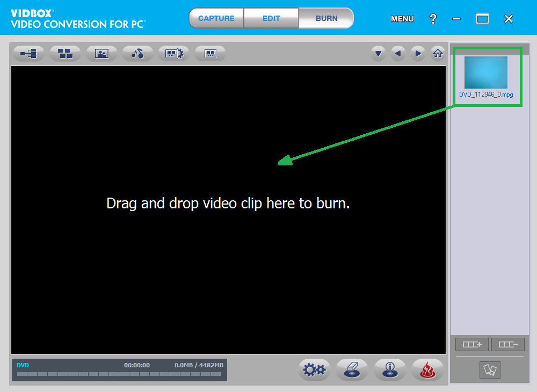Open the menu structure tree icon
The width and height of the screenshot is (537, 392).
point(29,53)
